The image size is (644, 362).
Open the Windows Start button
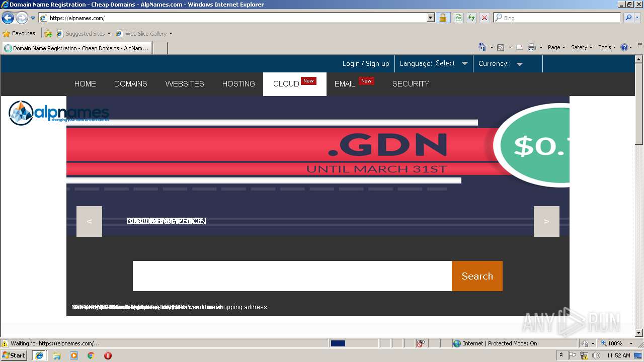(x=14, y=355)
